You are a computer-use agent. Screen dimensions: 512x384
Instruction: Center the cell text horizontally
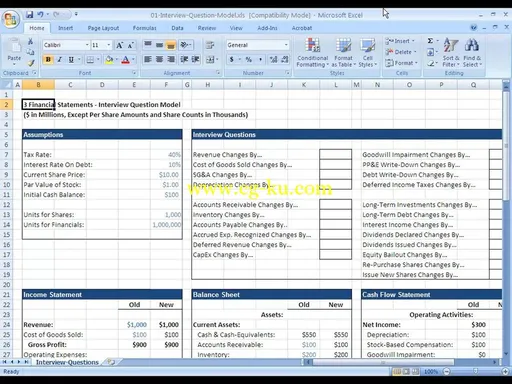pos(159,59)
